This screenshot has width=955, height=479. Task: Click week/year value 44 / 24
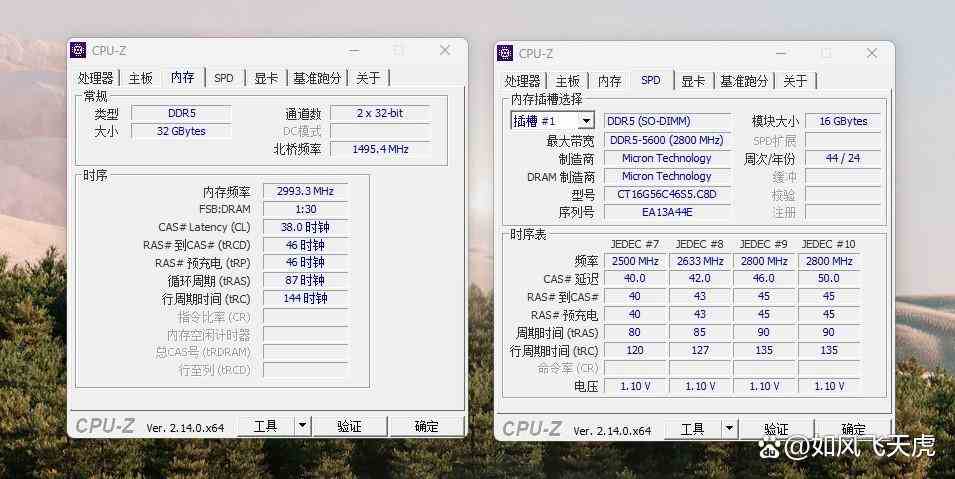(x=843, y=158)
